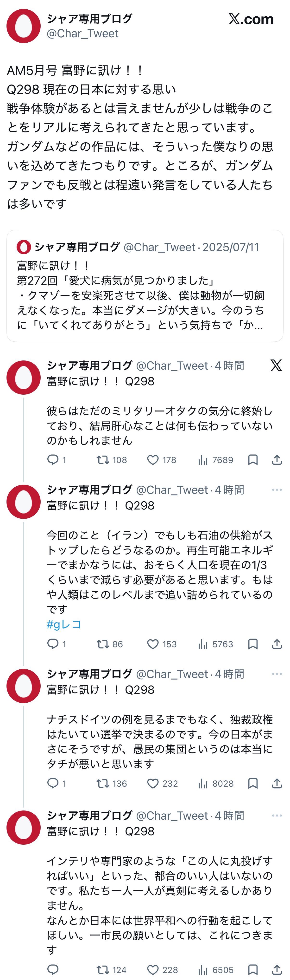
Task: Like the Iran oil supply tweet
Action: (x=153, y=644)
